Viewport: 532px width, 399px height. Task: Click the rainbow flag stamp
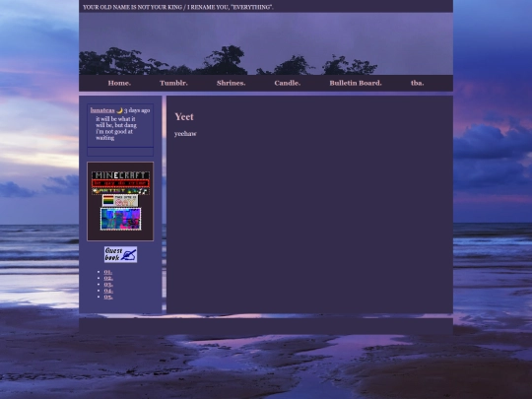[x=120, y=201]
